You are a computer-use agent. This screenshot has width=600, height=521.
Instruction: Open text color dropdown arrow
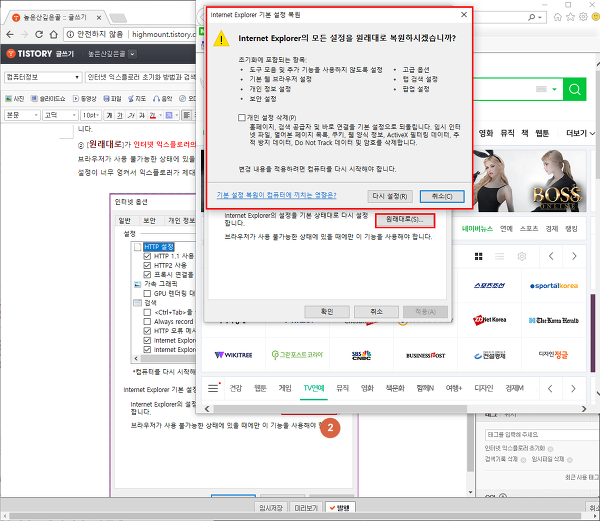pyautogui.click(x=160, y=115)
